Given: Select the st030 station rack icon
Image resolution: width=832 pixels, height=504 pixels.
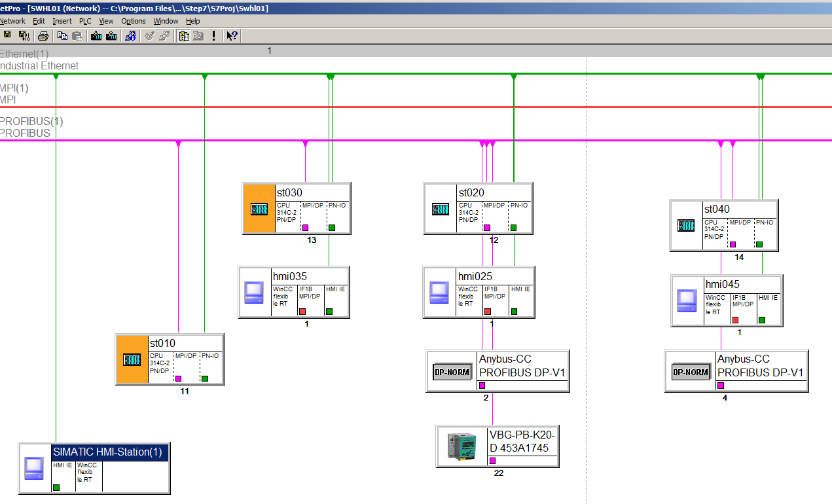Looking at the screenshot, I should click(259, 209).
